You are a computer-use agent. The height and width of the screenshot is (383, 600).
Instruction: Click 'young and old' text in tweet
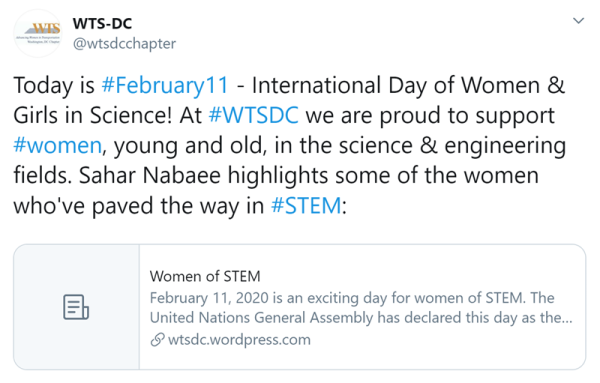click(x=188, y=146)
